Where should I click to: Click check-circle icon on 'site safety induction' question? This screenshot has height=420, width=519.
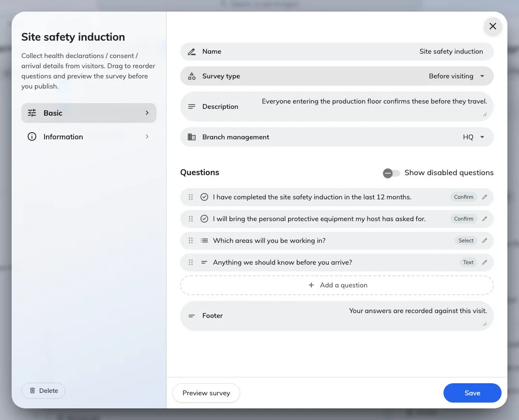pyautogui.click(x=204, y=197)
